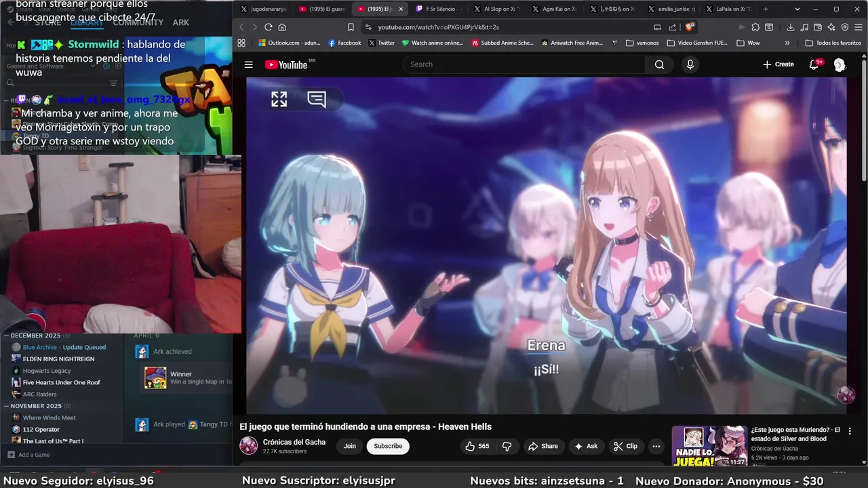
Task: Dislike the video with thumbs-down icon
Action: coord(507,446)
